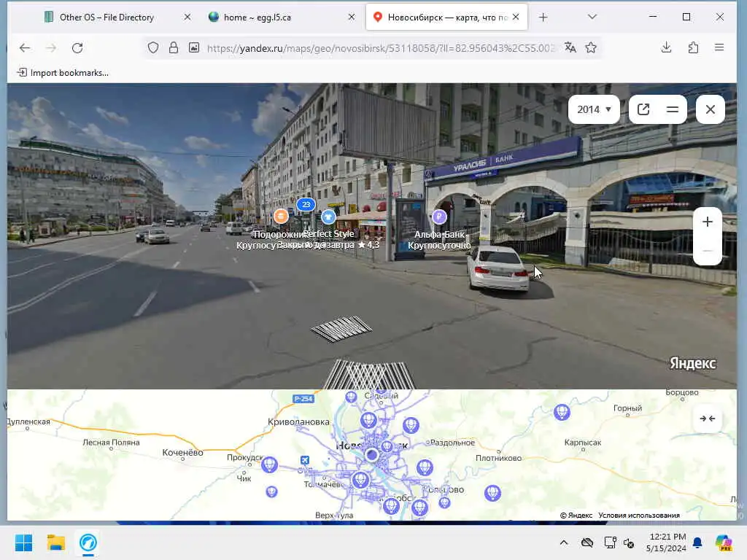This screenshot has width=747, height=560.
Task: Open the panorama share icon
Action: [x=643, y=109]
